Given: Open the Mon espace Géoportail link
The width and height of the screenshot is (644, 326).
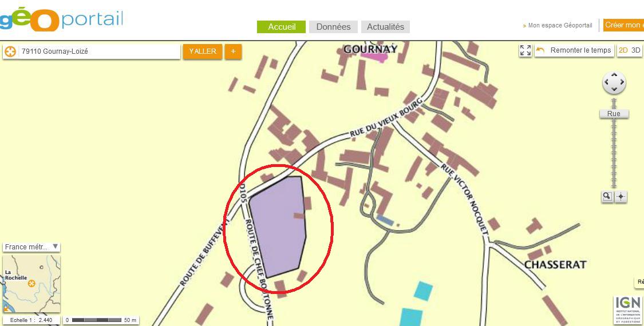Looking at the screenshot, I should point(560,26).
